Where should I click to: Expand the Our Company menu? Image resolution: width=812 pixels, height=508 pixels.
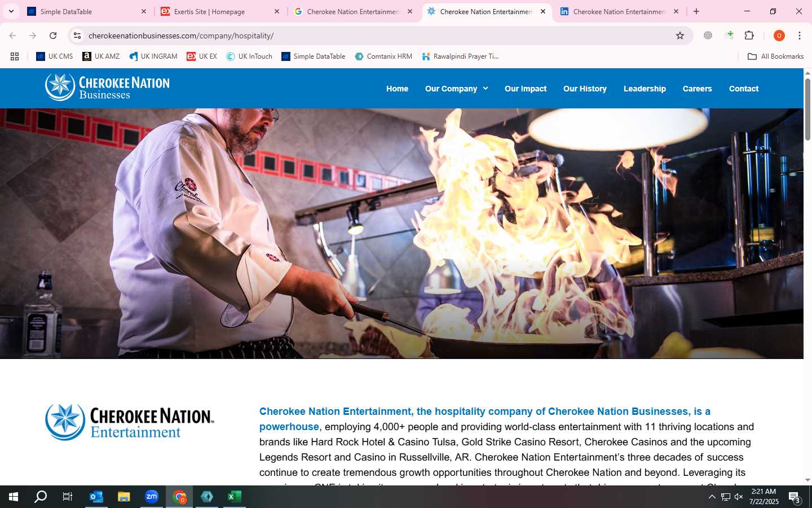tap(457, 89)
